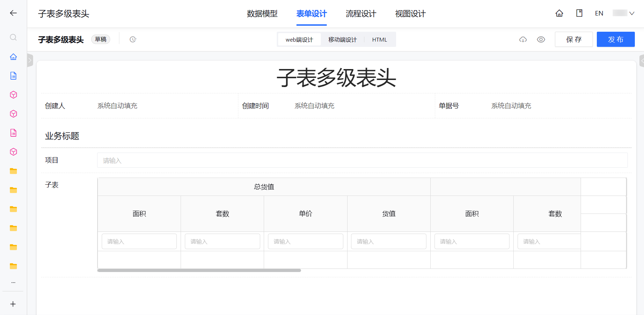Click the horizontal scrollbar of the subtable

pyautogui.click(x=199, y=271)
